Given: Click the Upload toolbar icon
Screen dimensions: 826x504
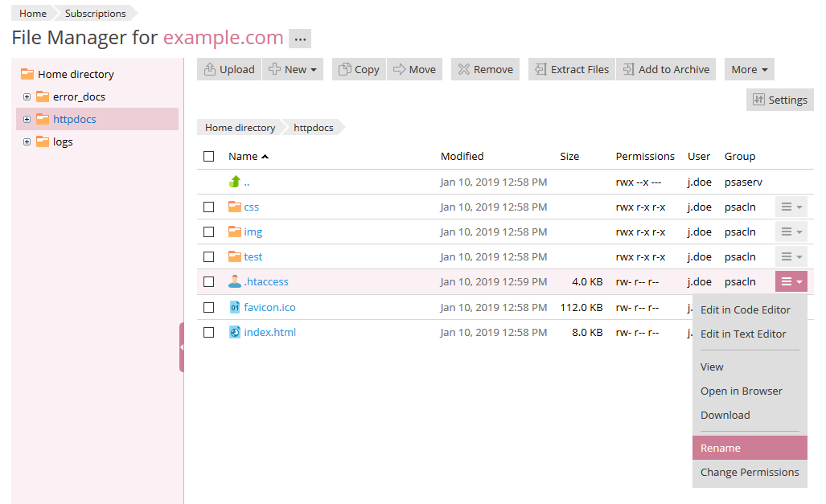Looking at the screenshot, I should tap(209, 69).
